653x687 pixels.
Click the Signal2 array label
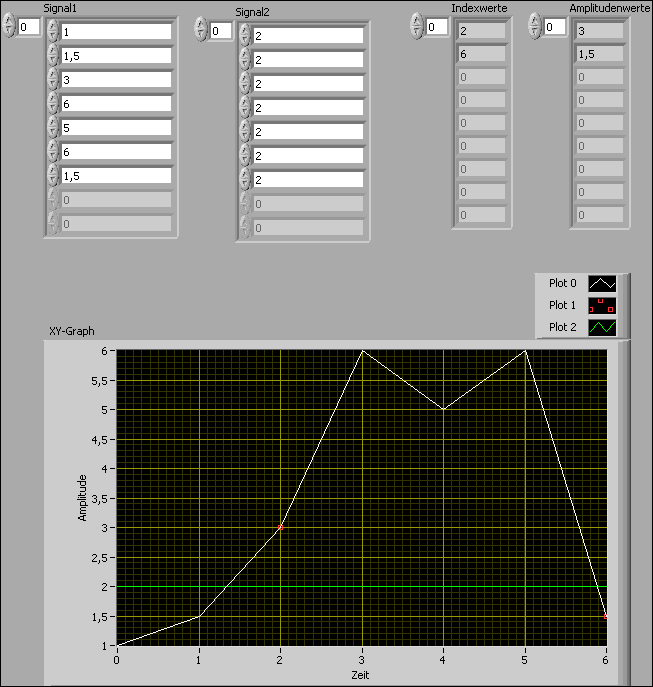click(252, 12)
